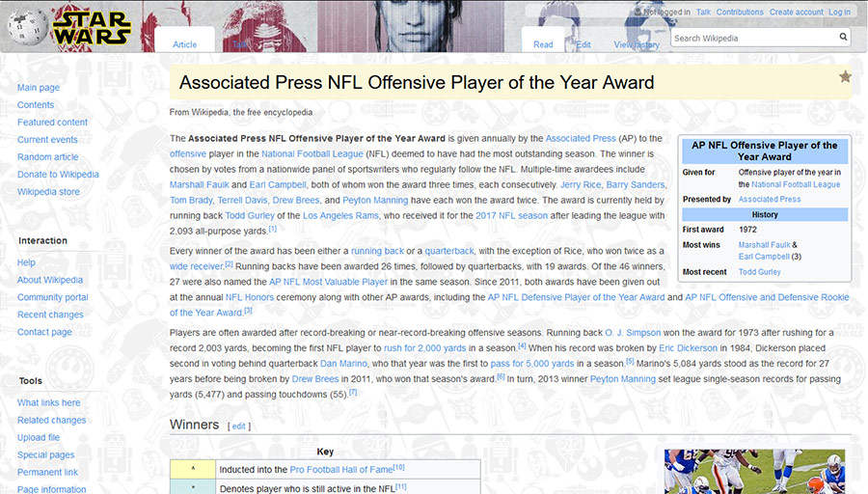Click the user icon beside Not logged in

(637, 12)
